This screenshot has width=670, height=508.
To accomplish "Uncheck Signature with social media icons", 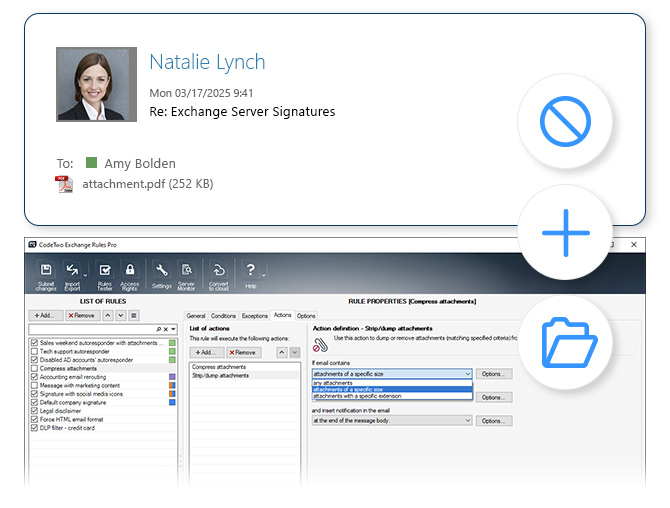I will pyautogui.click(x=35, y=394).
